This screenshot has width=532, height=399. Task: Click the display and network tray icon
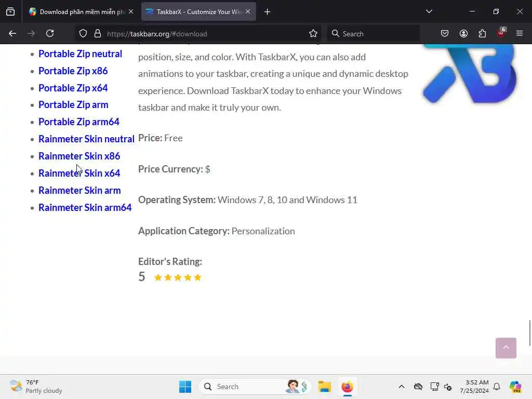click(x=434, y=387)
